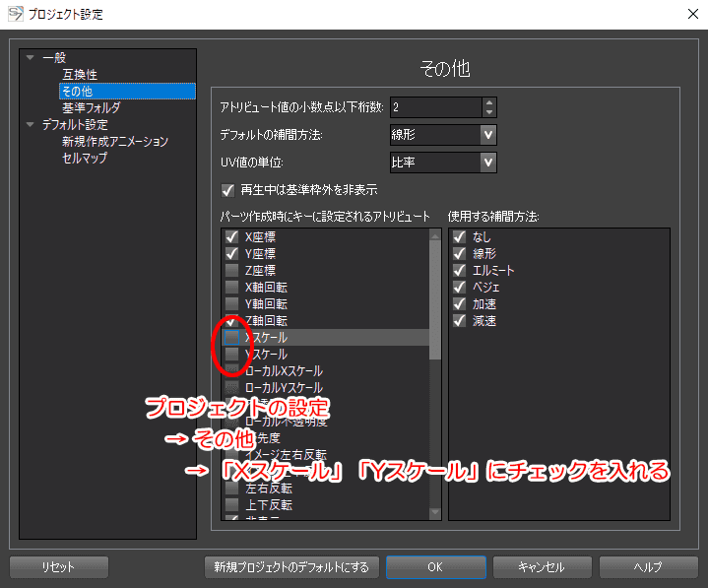
Task: Open the デフォルトの補間方法 dropdown
Action: pos(443,135)
